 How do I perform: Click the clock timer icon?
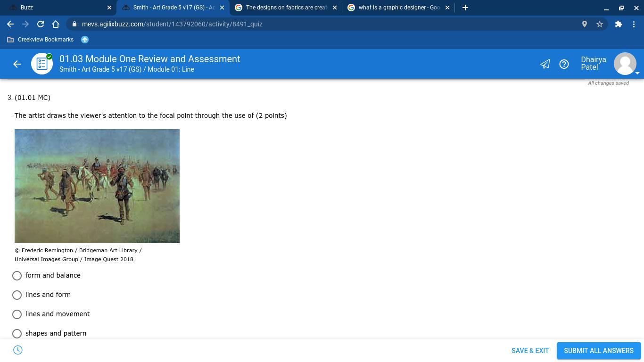click(x=18, y=350)
